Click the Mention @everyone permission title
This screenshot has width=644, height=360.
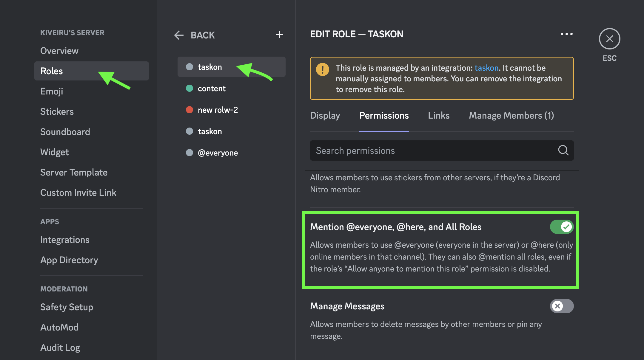coord(396,227)
